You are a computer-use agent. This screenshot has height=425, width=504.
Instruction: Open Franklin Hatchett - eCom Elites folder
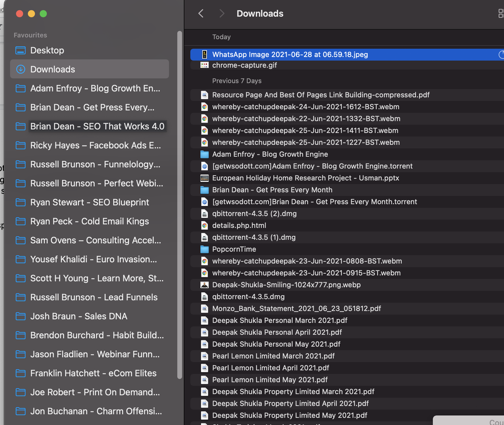[89, 373]
